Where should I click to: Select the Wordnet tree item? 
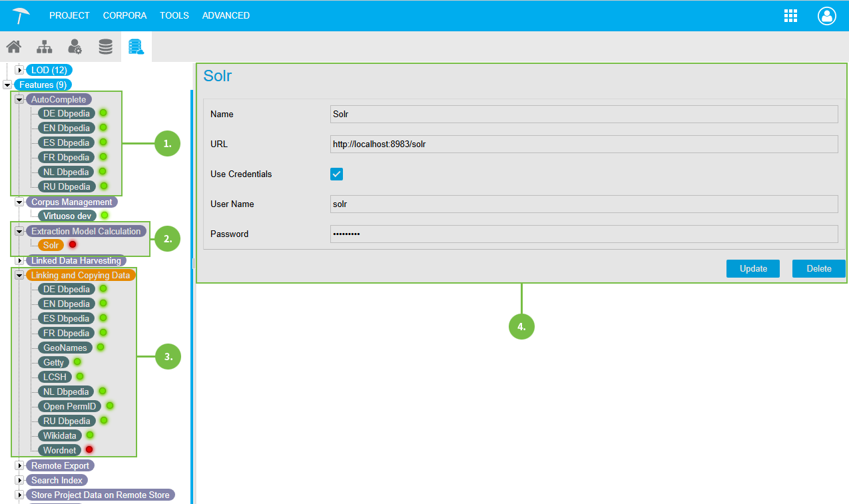pyautogui.click(x=59, y=450)
